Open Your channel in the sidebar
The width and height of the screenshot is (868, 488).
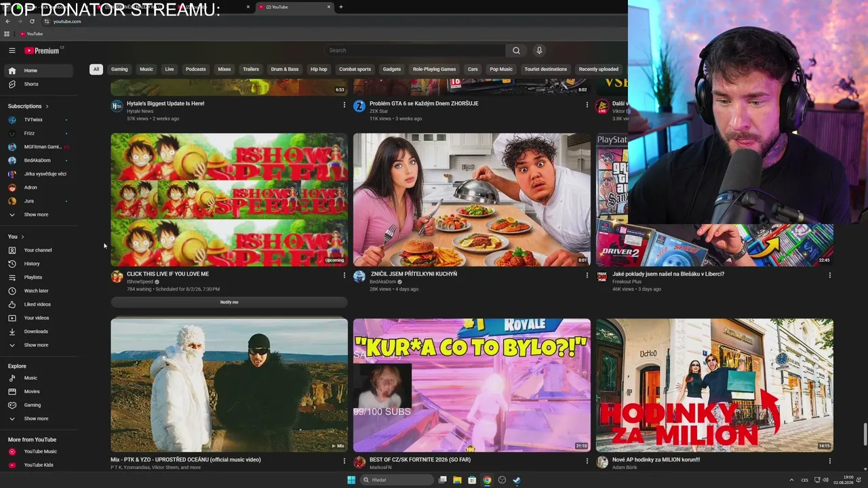(x=39, y=250)
